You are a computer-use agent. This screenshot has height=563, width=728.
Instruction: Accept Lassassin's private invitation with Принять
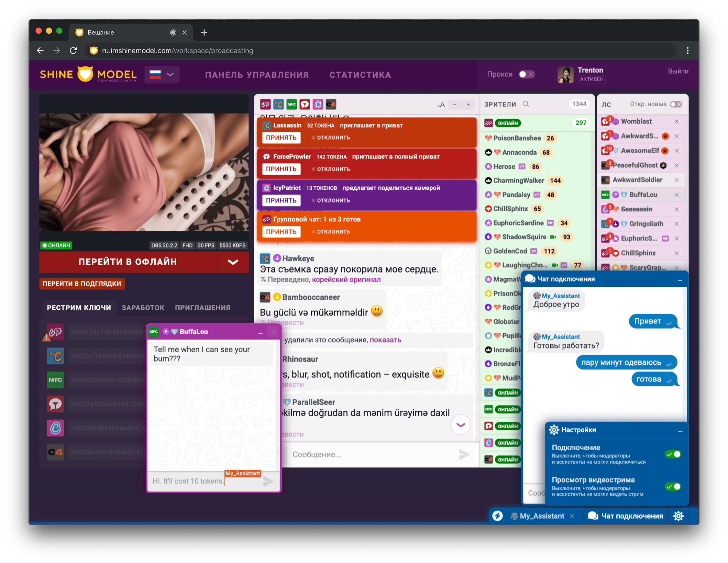(281, 137)
